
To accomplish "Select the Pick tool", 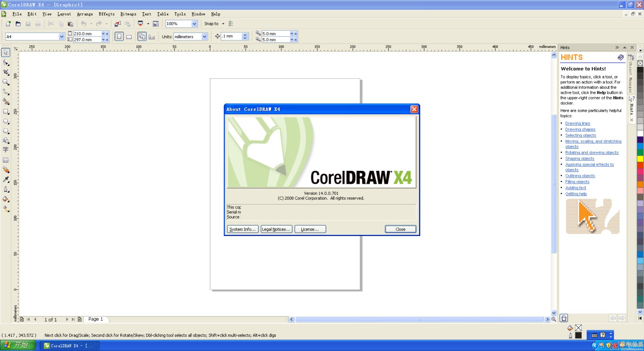I will [x=6, y=52].
